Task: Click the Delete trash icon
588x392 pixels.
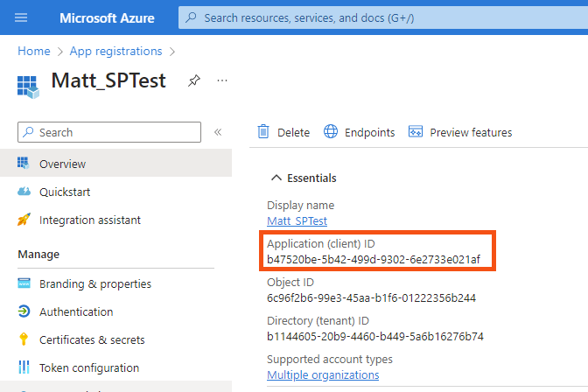Action: (263, 132)
